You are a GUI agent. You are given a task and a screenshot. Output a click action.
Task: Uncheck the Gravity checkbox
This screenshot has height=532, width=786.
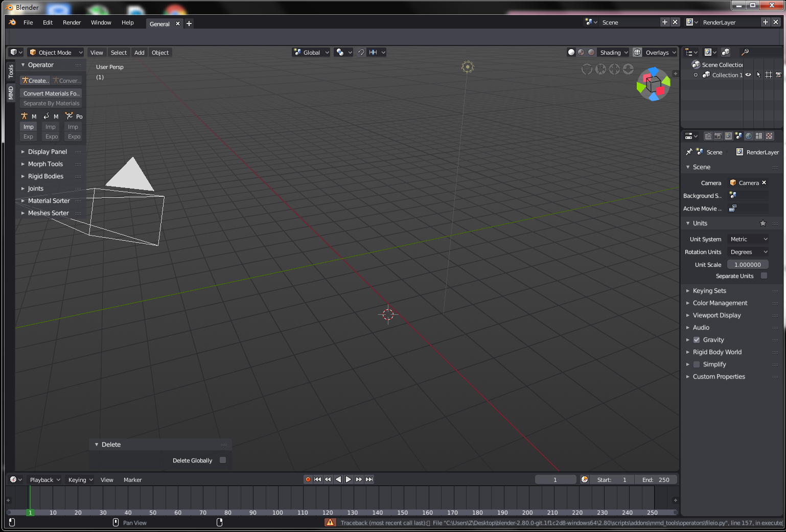(697, 340)
